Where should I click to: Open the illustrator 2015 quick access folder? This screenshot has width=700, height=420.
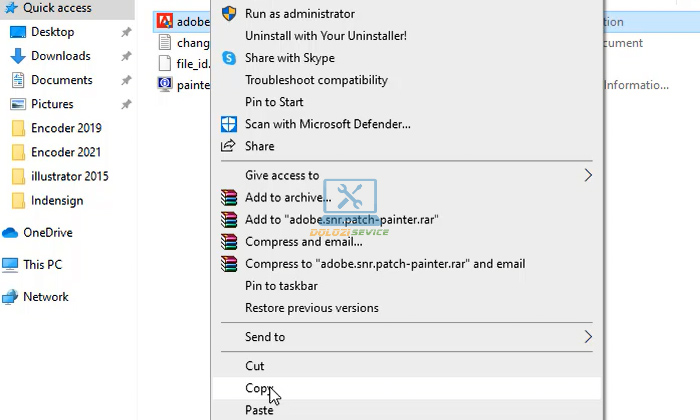[69, 176]
